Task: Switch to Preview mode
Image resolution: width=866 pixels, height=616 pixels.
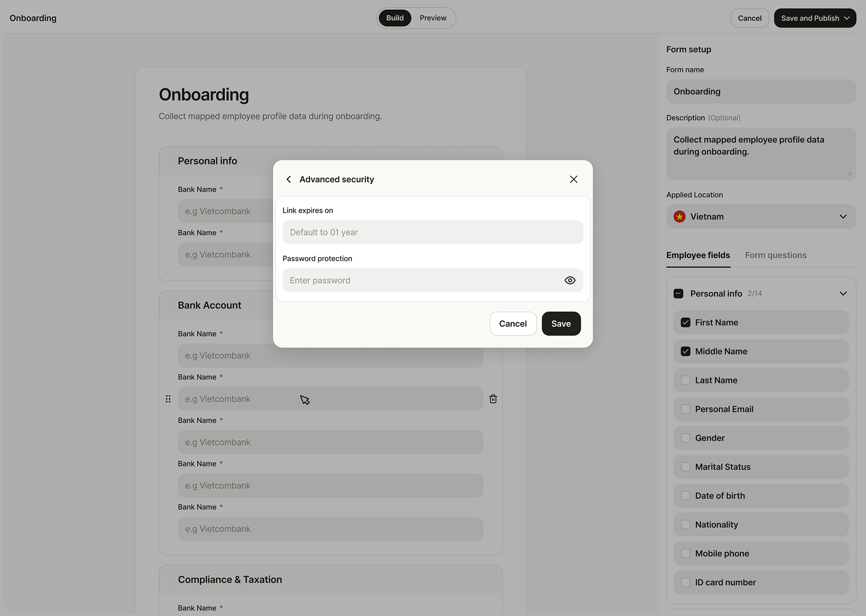Action: tap(433, 18)
